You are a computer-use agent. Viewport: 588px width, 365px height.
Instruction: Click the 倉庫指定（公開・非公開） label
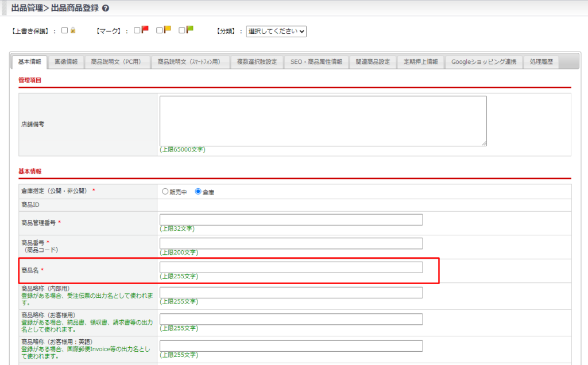[56, 191]
